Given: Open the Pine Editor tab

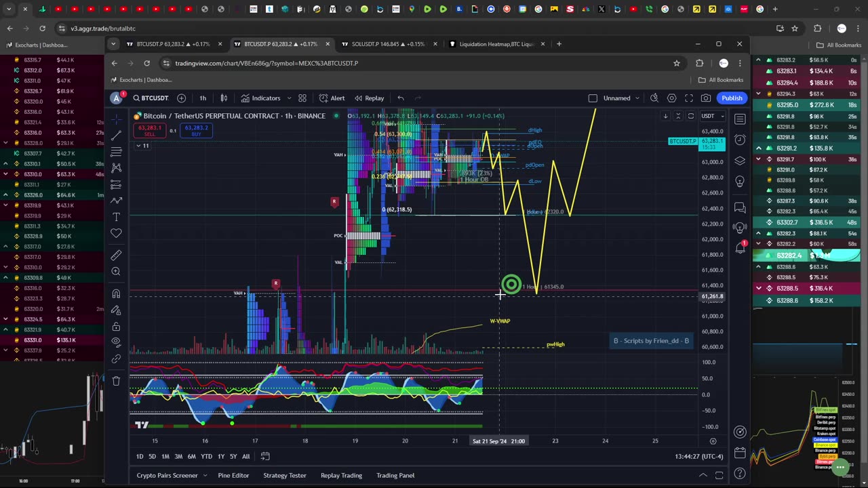Looking at the screenshot, I should pos(233,475).
